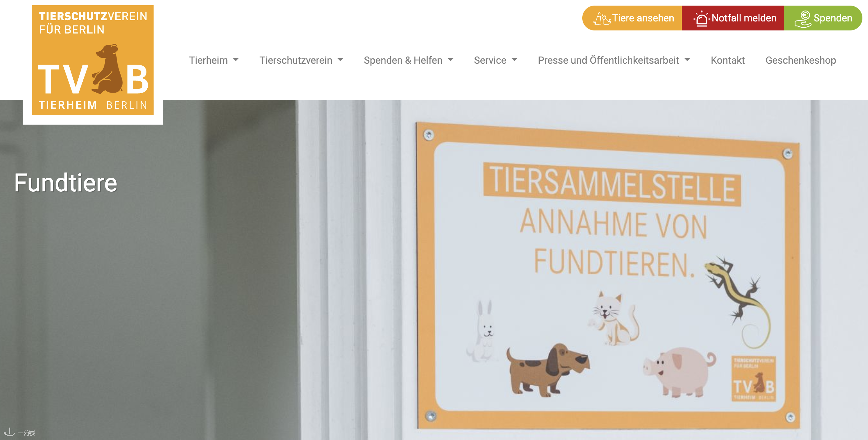Click the brown bear in the TVB logo
Image resolution: width=868 pixels, height=440 pixels.
(108, 69)
